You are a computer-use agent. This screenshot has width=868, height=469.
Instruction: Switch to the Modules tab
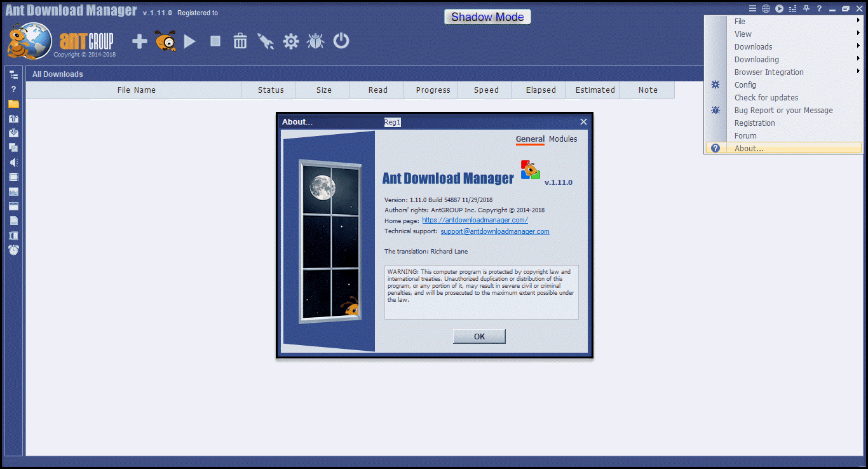click(x=563, y=139)
